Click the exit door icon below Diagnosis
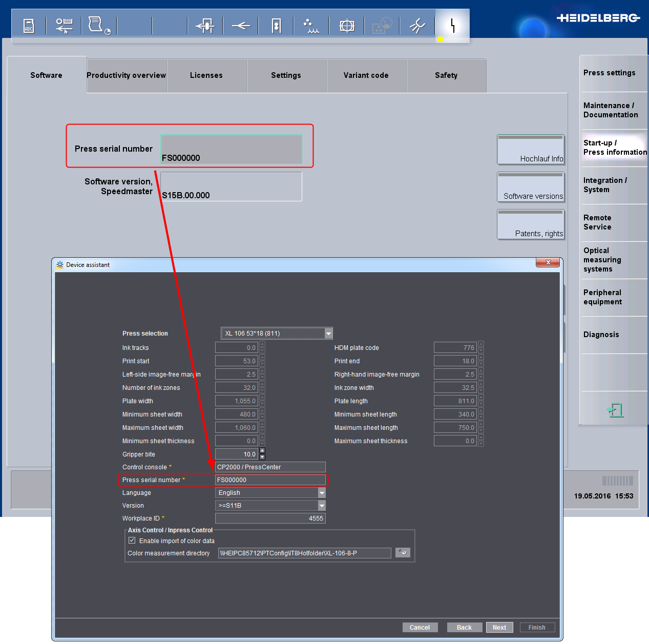The image size is (649, 644). coord(614,409)
